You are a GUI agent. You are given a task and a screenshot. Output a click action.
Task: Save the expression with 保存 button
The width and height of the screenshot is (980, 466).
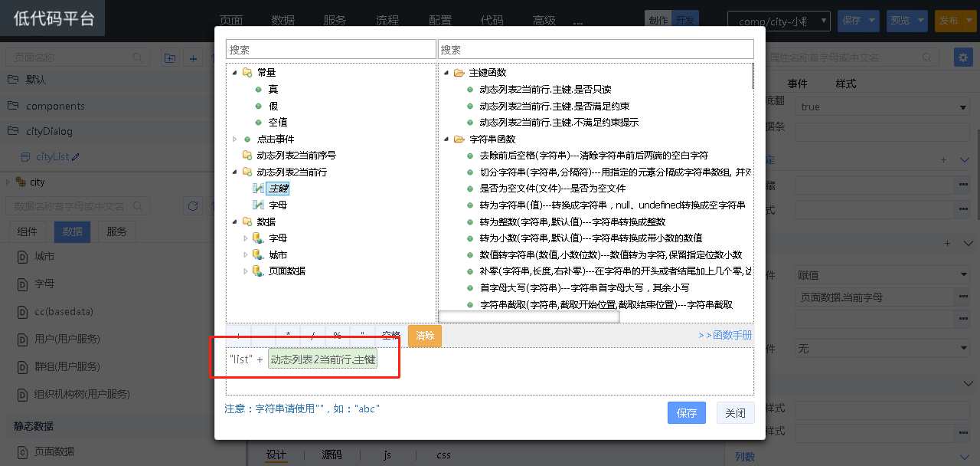(686, 413)
